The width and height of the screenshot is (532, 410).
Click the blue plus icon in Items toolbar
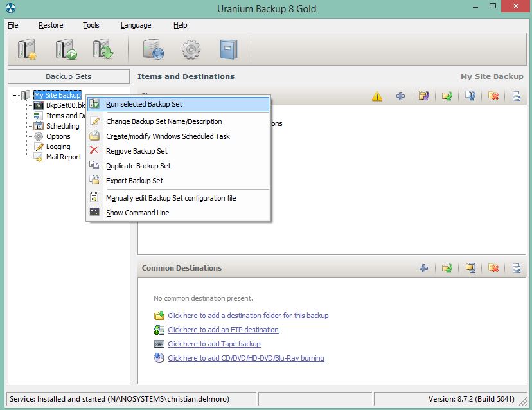click(x=400, y=96)
